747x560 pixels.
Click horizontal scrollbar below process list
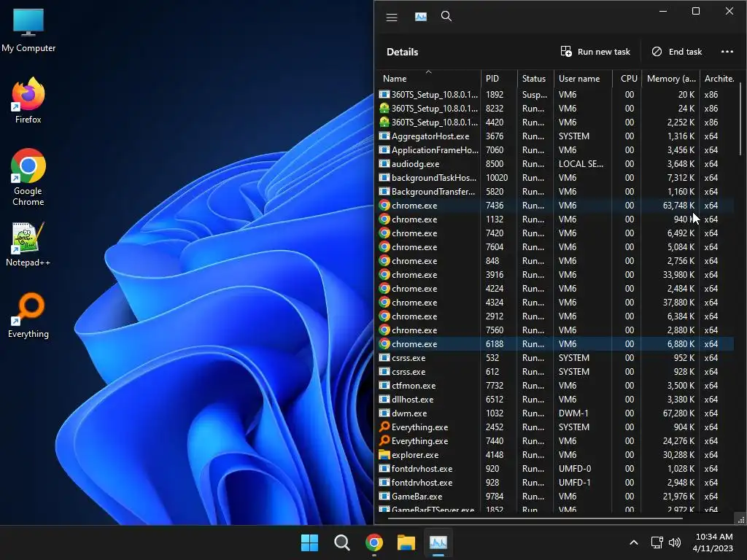535,518
